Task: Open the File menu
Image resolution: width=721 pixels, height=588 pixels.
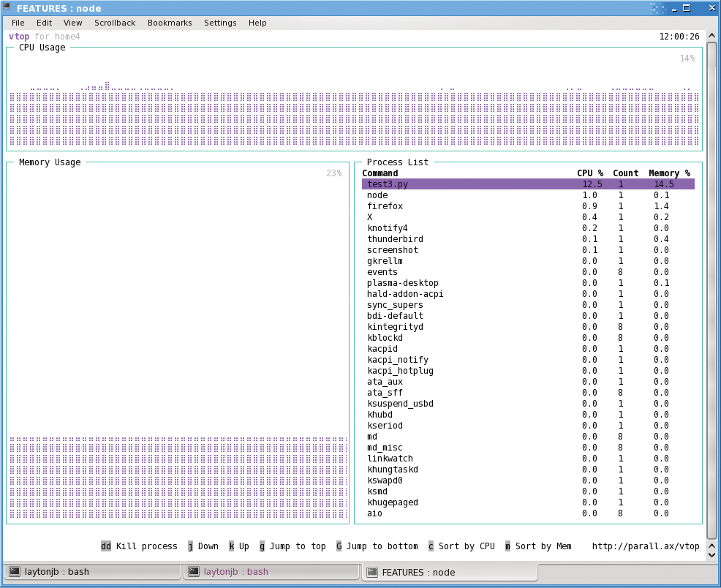Action: [x=18, y=23]
